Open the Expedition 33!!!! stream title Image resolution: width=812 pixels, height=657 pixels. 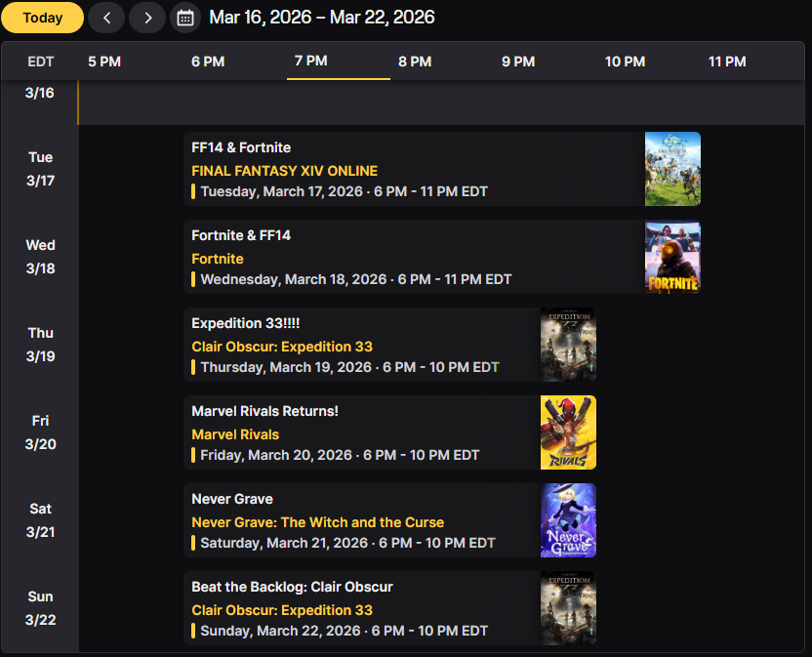[246, 323]
